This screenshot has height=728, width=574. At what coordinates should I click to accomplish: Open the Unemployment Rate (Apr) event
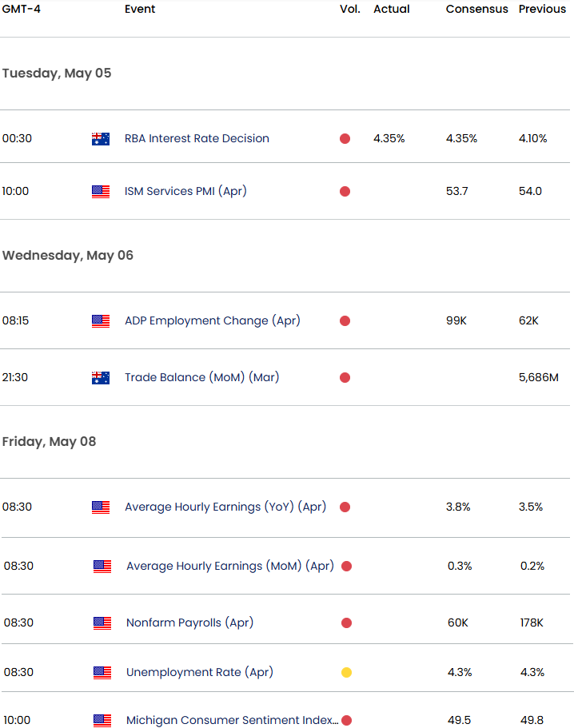(200, 672)
